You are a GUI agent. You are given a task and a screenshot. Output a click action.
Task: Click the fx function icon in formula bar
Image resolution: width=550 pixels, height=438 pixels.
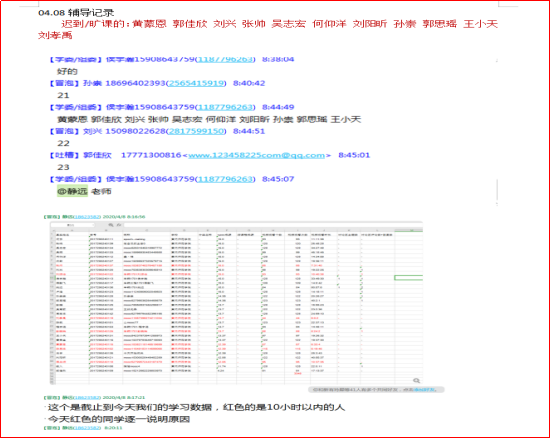[x=119, y=225]
